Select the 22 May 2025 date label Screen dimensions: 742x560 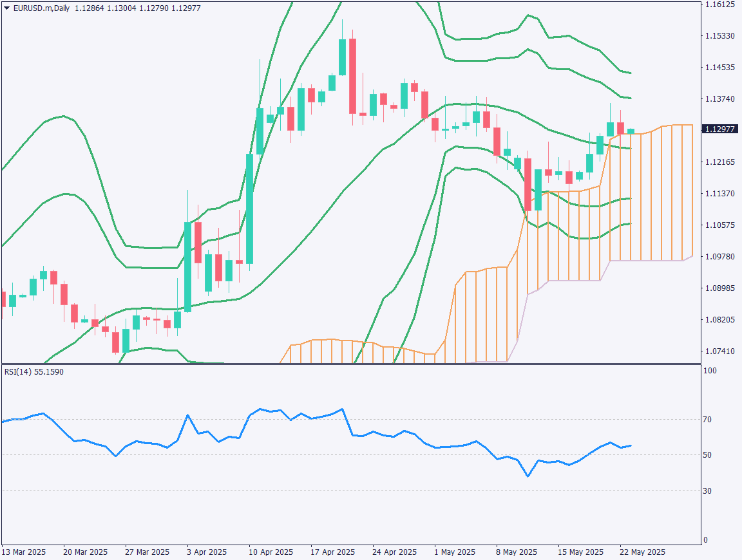point(642,552)
